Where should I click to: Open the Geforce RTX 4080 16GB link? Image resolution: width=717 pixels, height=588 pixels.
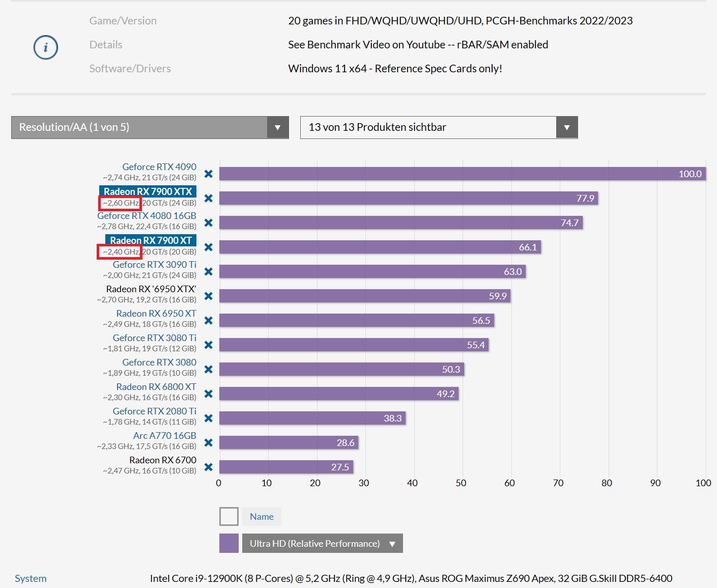[x=147, y=216]
